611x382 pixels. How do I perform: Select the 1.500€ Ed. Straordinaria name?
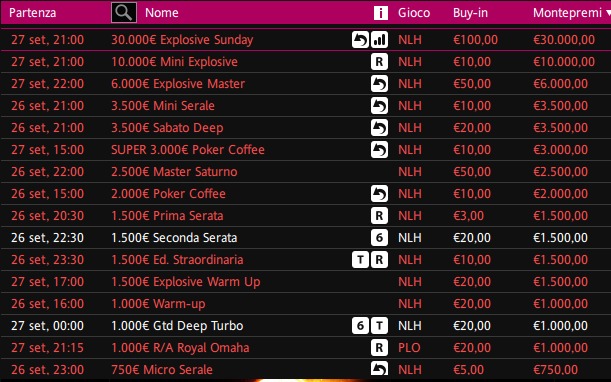[177, 260]
